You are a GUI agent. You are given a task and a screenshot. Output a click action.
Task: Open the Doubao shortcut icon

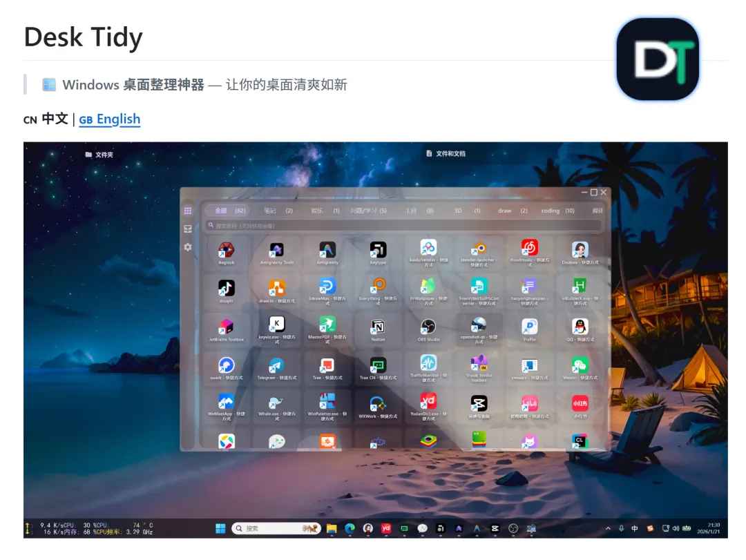(580, 250)
